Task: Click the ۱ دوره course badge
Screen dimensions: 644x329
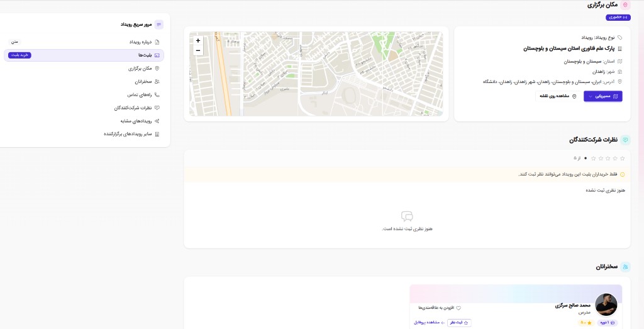Action: (607, 323)
